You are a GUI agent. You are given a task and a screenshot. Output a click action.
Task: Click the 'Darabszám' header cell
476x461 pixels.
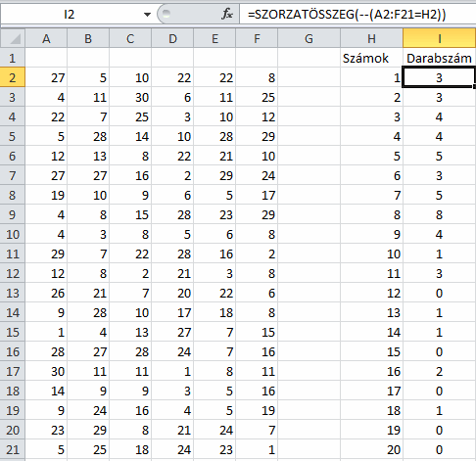coord(439,58)
